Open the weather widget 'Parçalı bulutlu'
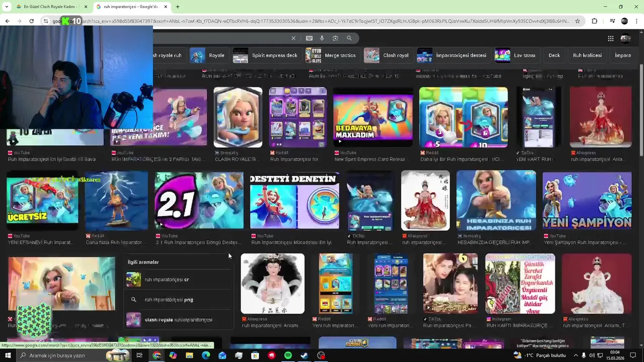Screen dimensions: 644x362 [539, 355]
